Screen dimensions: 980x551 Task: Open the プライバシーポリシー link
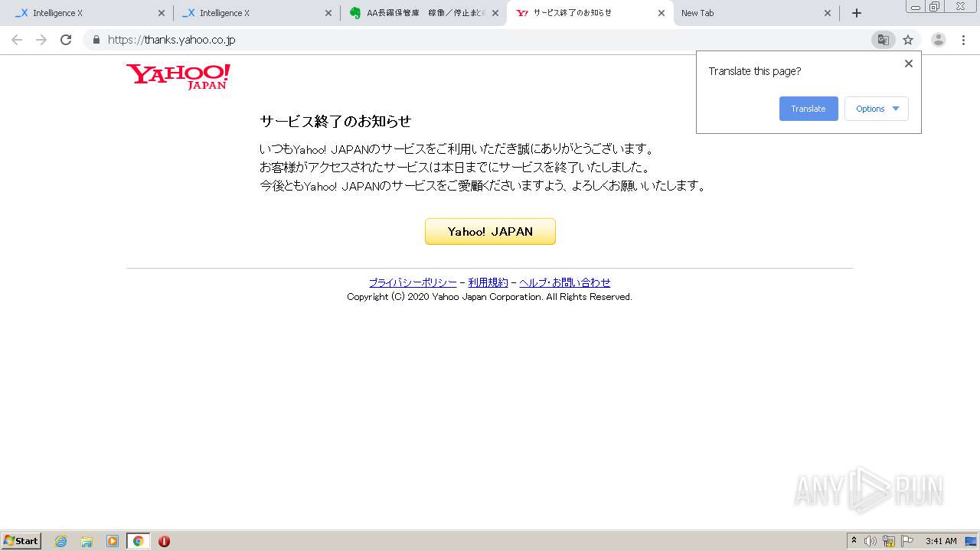coord(413,282)
